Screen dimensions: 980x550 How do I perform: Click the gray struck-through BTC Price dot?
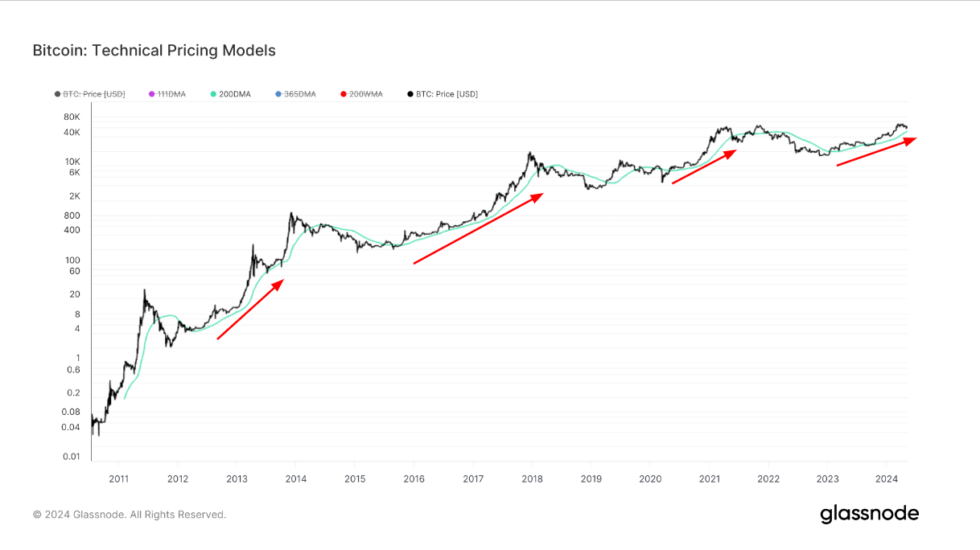pos(57,94)
